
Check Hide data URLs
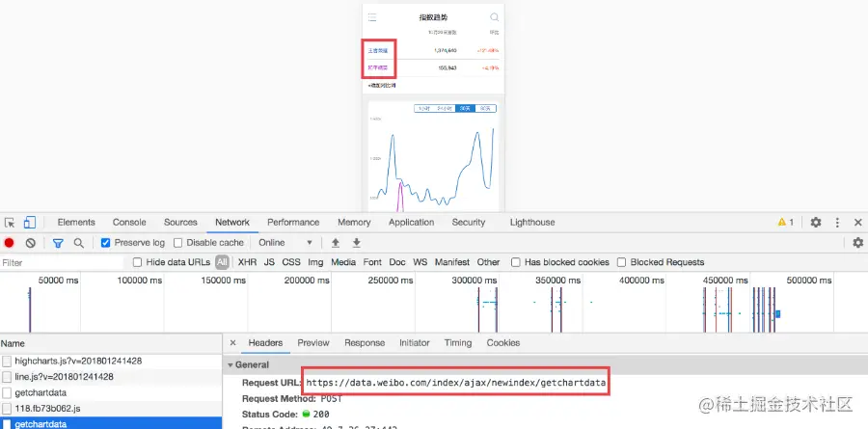[137, 262]
